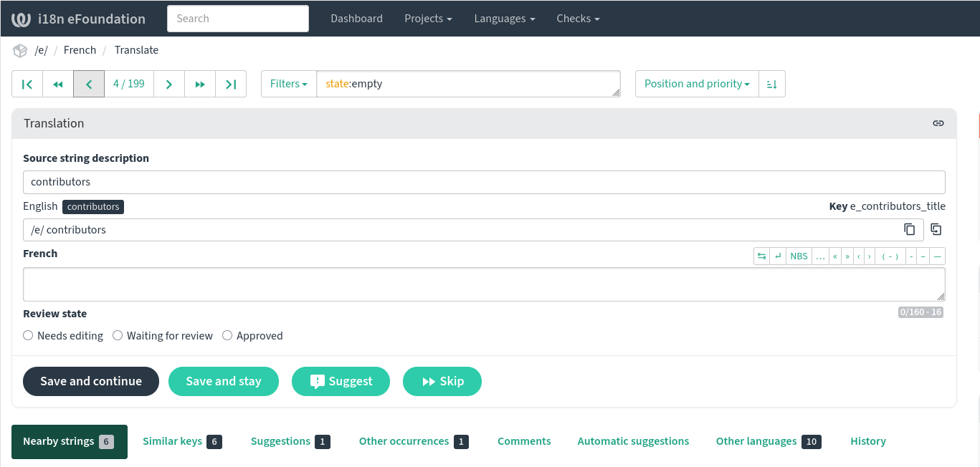Image resolution: width=980 pixels, height=467 pixels.
Task: Insert NBS non-breaking space character
Action: pyautogui.click(x=799, y=256)
